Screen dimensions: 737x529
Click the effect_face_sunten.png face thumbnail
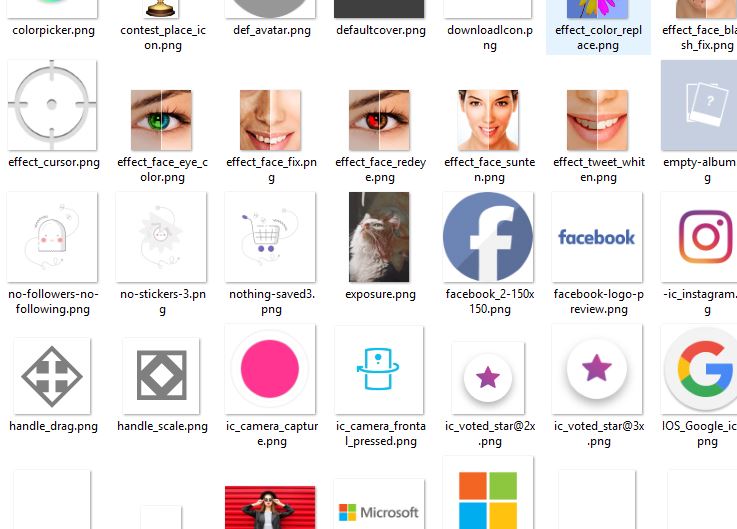coord(488,120)
